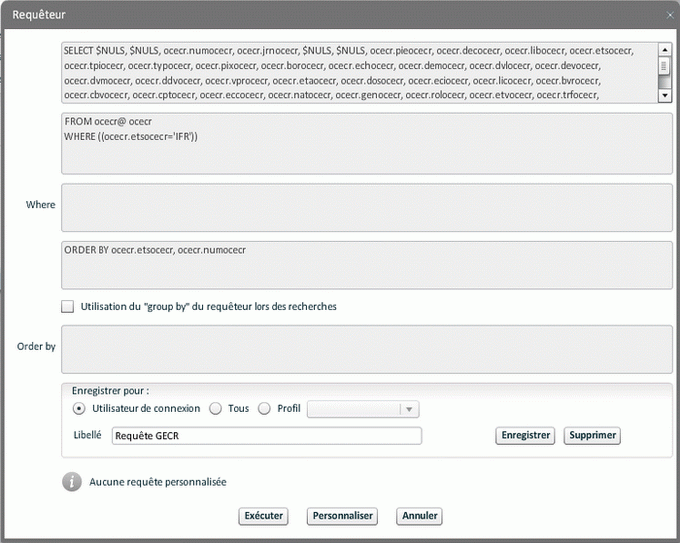This screenshot has height=543, width=680.
Task: Open the Profil dropdown list
Action: pos(408,409)
